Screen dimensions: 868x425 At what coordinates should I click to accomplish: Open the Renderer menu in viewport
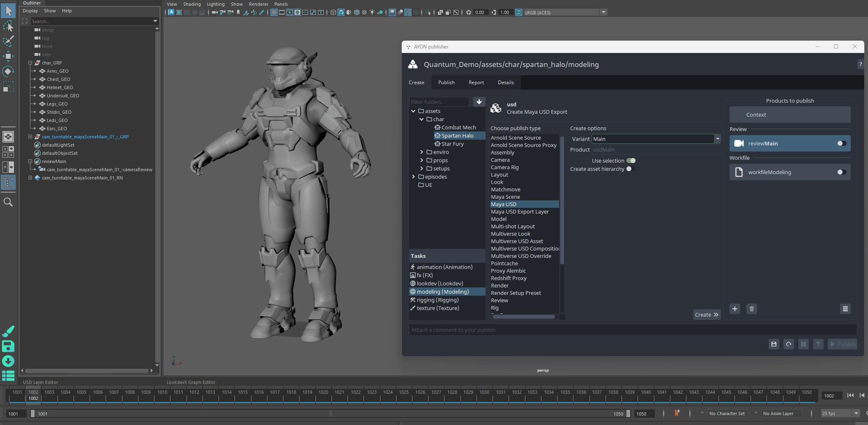(x=258, y=4)
